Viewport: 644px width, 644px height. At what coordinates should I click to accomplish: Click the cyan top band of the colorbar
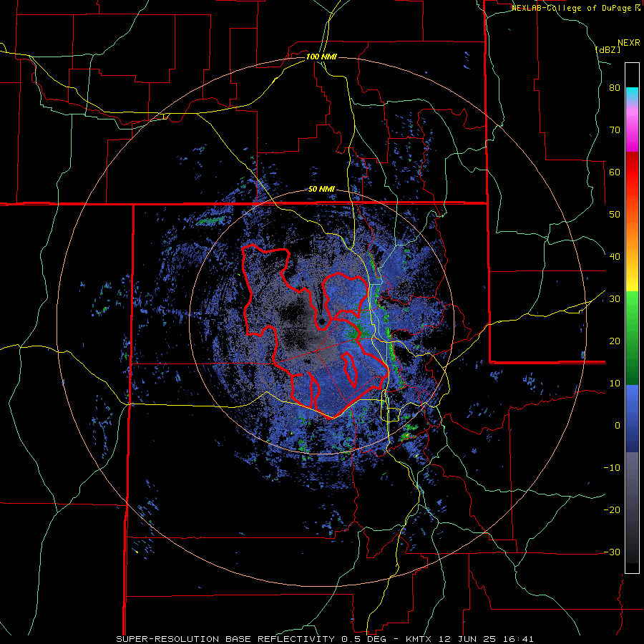pyautogui.click(x=632, y=93)
